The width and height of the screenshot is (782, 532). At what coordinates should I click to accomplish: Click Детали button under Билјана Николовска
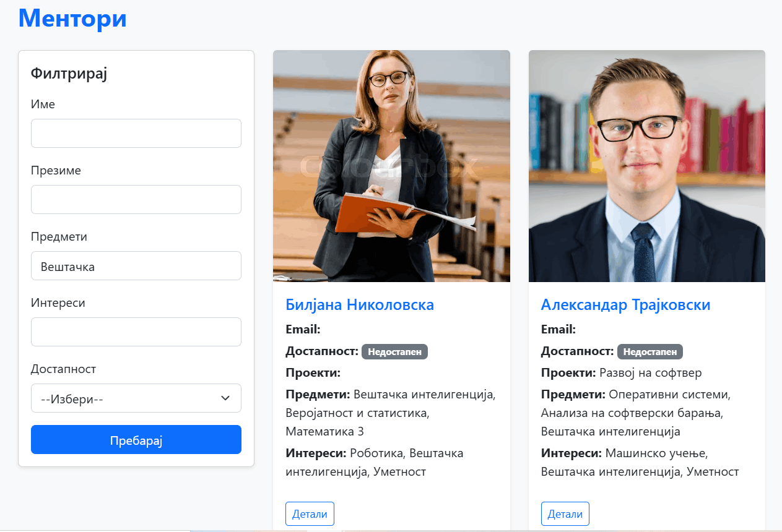click(310, 513)
